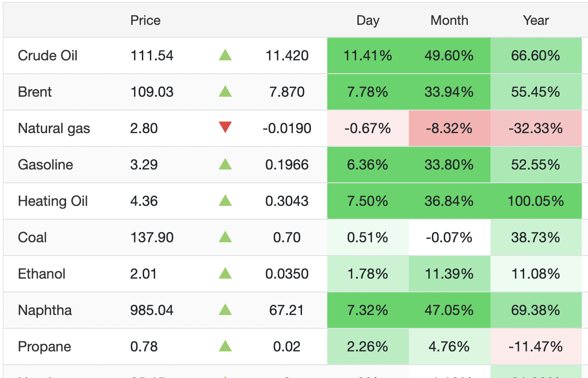Sort by the Day column header

point(368,20)
